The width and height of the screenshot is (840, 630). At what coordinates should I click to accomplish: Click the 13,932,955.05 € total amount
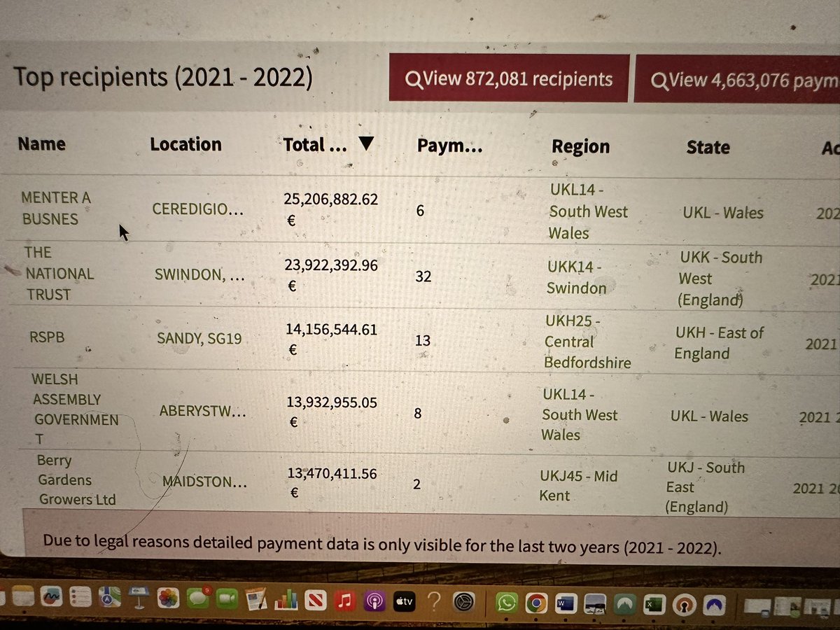click(332, 412)
